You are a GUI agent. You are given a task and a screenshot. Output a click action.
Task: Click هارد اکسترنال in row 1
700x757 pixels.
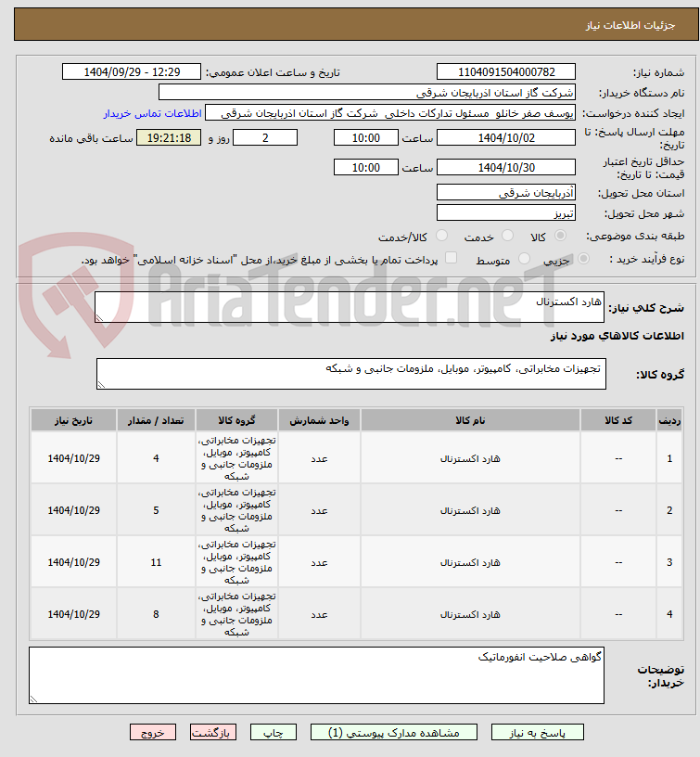tap(470, 458)
